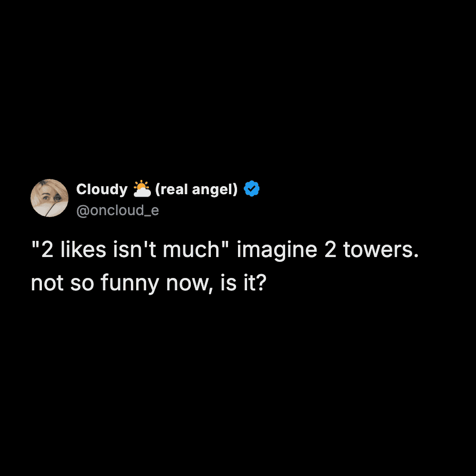Click the word "imagine" in the tweet
Image resolution: width=476 pixels, height=476 pixels.
tap(277, 251)
